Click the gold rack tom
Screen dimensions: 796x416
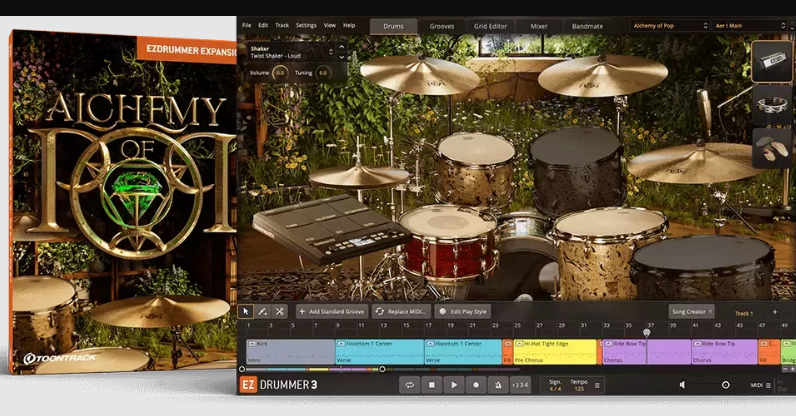[476, 169]
